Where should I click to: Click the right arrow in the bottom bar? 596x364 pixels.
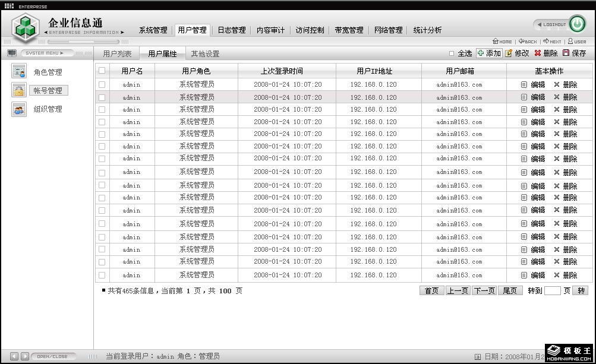click(25, 356)
